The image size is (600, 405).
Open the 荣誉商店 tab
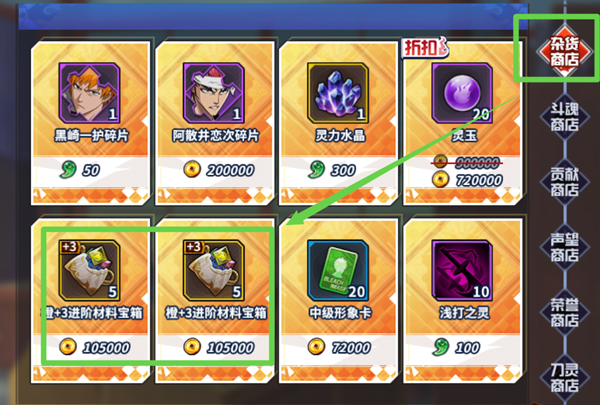pyautogui.click(x=564, y=312)
